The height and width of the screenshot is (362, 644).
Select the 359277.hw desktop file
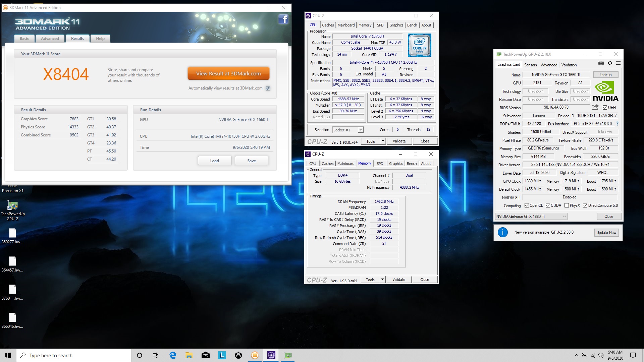point(12,236)
